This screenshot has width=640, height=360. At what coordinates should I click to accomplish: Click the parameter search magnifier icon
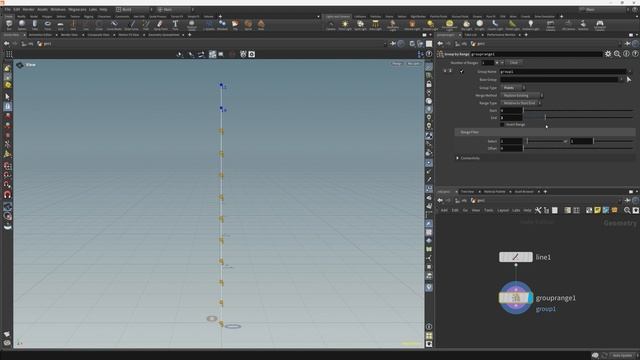[x=617, y=54]
